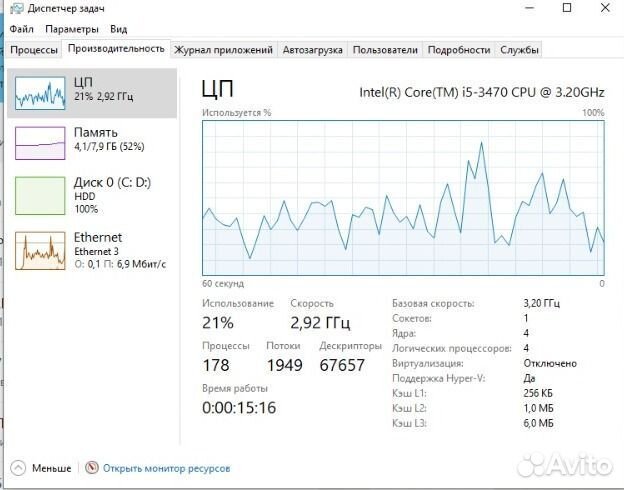
Task: Click the Кэш L3 value 6,0 МБ
Action: 538,423
